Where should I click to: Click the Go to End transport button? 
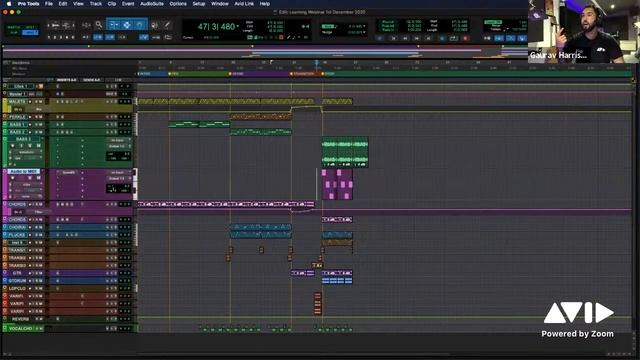(428, 38)
